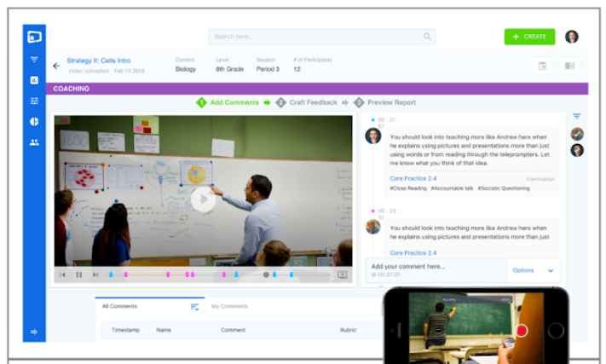This screenshot has width=606, height=364.
Task: Open the people group sidebar icon
Action: point(34,142)
